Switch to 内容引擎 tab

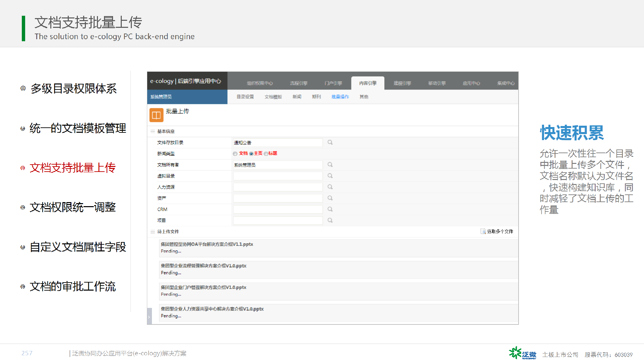[368, 83]
